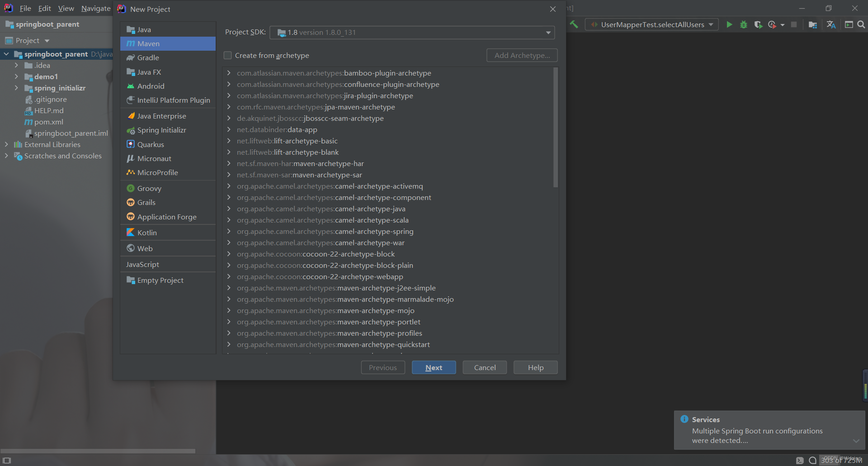
Task: Select Java project type icon
Action: 131,29
